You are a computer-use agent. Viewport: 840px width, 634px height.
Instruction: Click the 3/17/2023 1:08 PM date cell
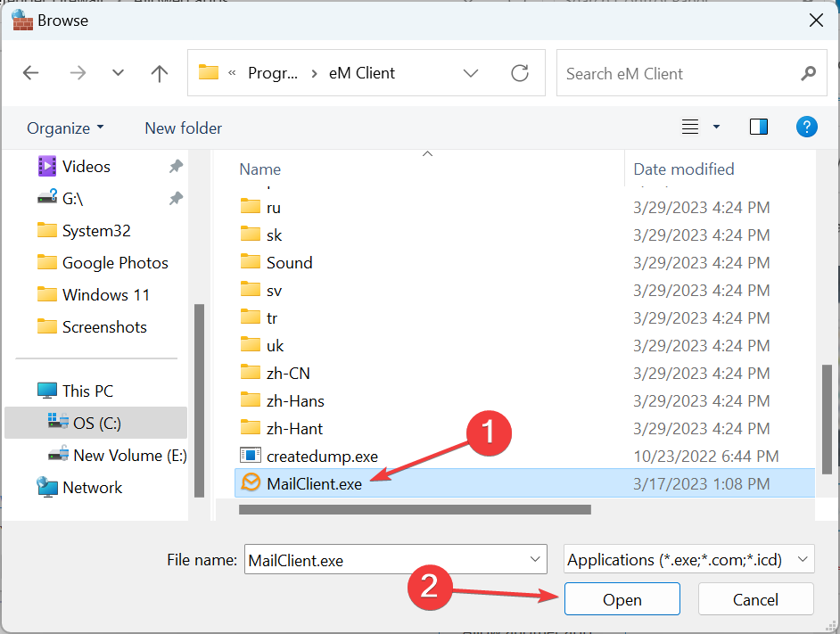(702, 484)
